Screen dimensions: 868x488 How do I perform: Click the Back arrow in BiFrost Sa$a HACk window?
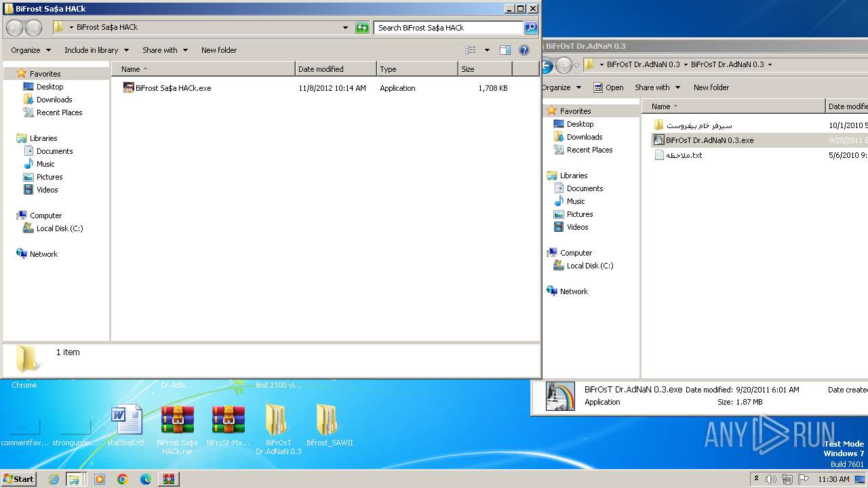click(x=14, y=28)
